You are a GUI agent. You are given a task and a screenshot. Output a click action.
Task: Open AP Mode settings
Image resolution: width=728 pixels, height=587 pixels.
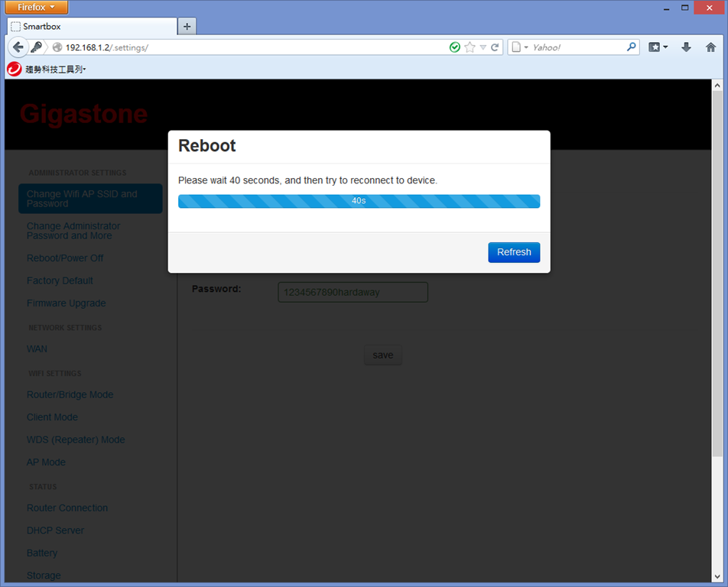(x=46, y=462)
